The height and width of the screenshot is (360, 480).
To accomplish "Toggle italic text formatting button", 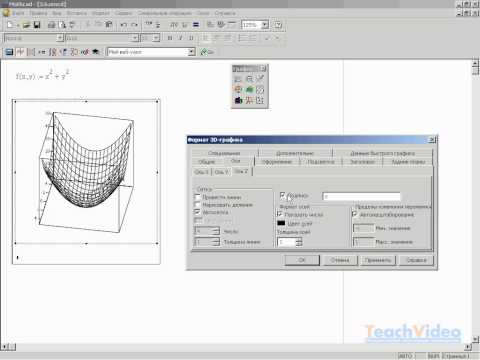I will [x=181, y=38].
